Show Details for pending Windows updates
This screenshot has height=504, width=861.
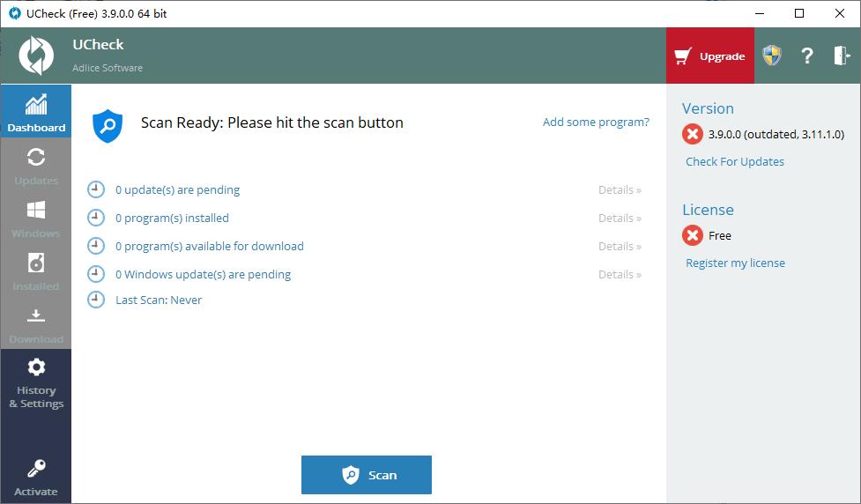[620, 274]
